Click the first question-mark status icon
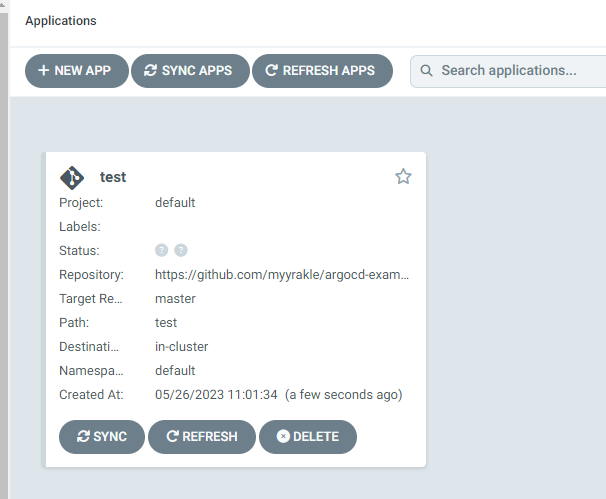The height and width of the screenshot is (499, 606). (x=161, y=251)
